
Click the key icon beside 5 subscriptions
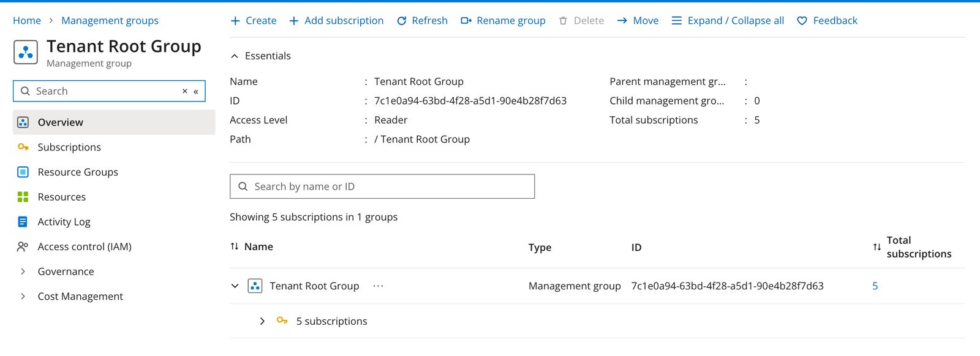(x=282, y=321)
